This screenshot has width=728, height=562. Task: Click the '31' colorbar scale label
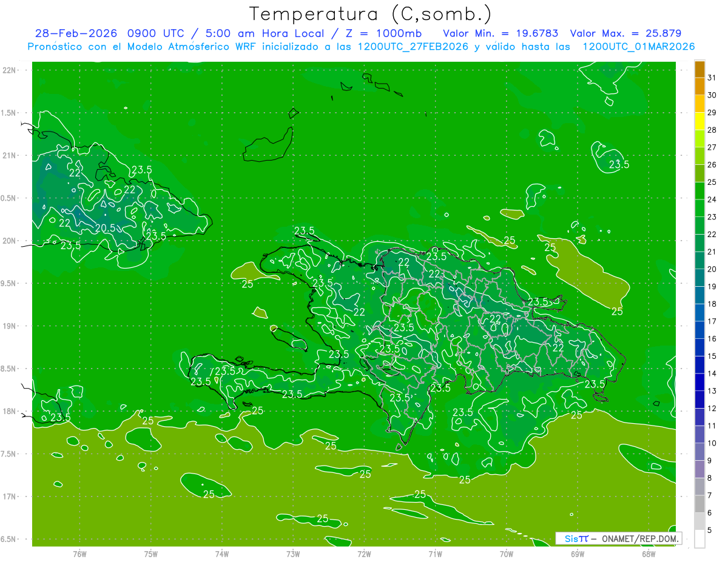point(712,77)
